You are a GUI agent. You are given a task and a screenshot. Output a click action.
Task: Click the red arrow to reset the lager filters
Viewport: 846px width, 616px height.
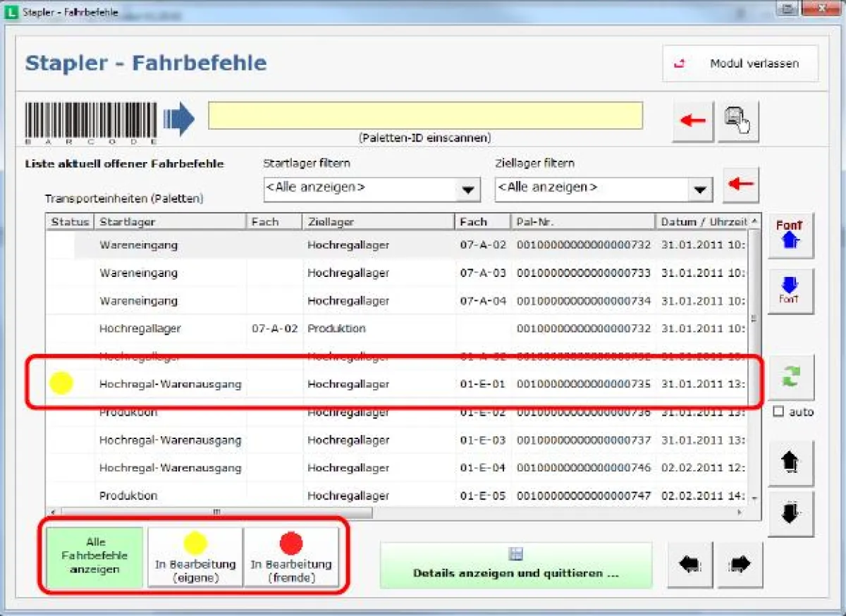(741, 185)
